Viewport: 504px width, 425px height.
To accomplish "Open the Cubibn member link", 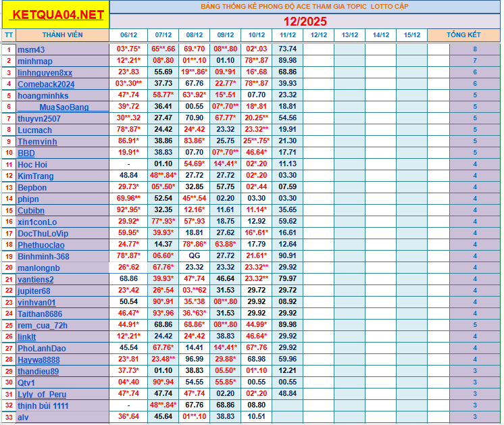I will tap(32, 211).
